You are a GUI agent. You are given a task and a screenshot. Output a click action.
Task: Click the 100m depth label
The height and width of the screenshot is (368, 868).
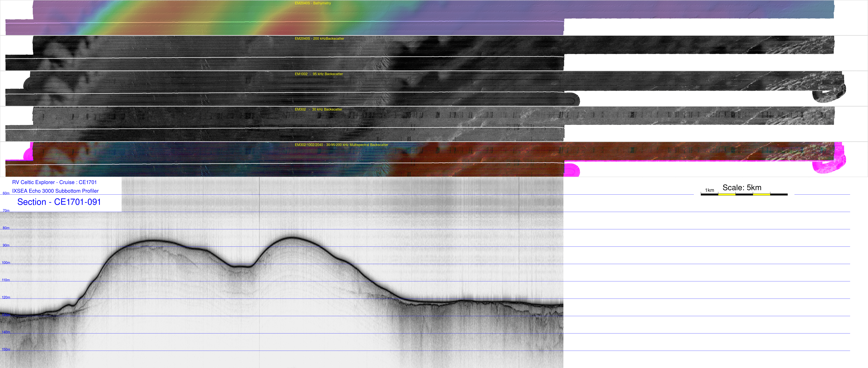(x=6, y=263)
